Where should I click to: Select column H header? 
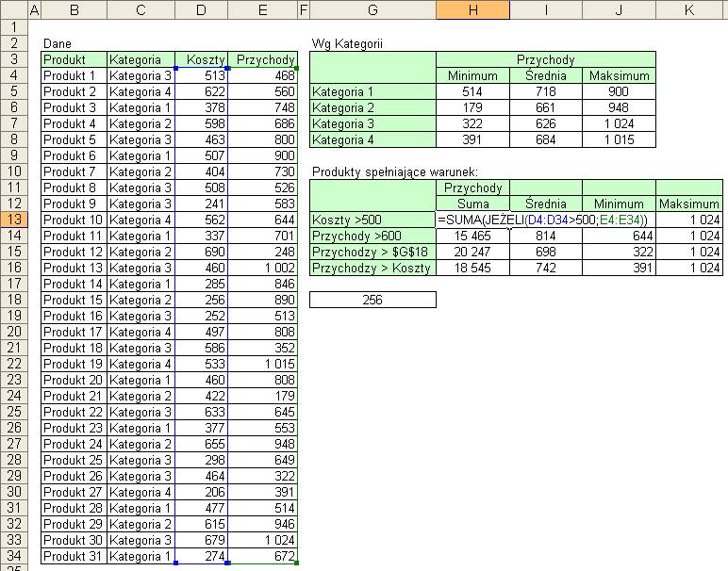472,9
